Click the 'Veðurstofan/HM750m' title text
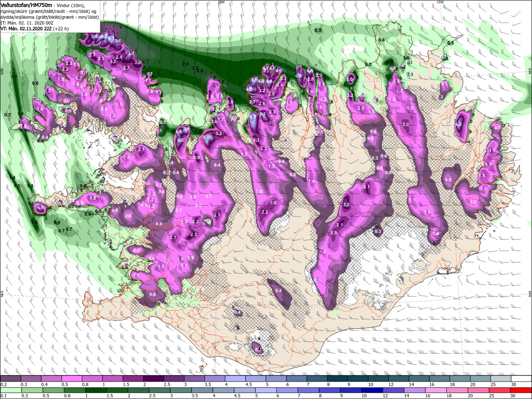 (x=27, y=5)
